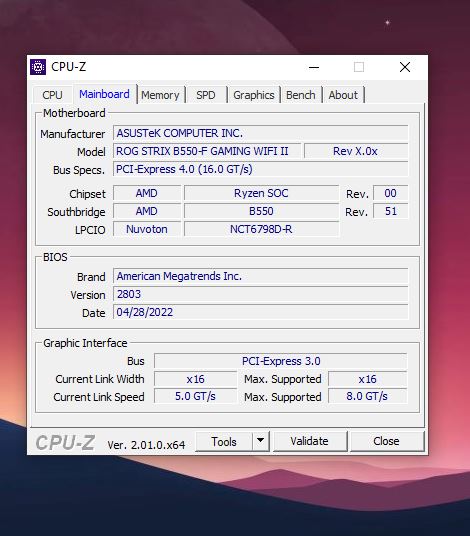This screenshot has height=536, width=470.
Task: Click BIOS version value 2803
Action: pyautogui.click(x=260, y=294)
